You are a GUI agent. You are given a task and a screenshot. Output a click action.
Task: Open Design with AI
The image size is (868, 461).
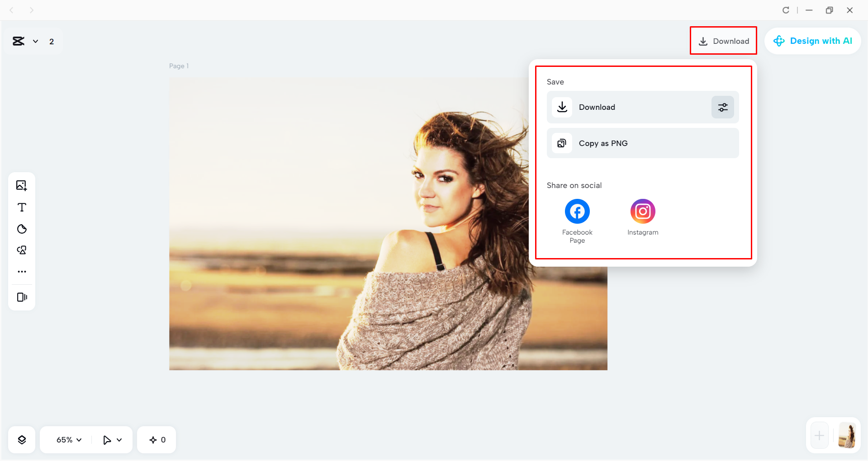[812, 41]
